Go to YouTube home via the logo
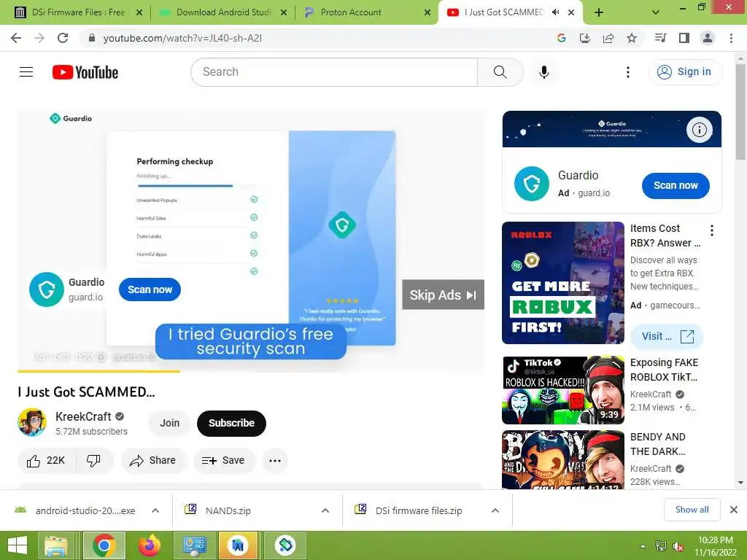Screen dimensions: 747x560 coord(85,72)
